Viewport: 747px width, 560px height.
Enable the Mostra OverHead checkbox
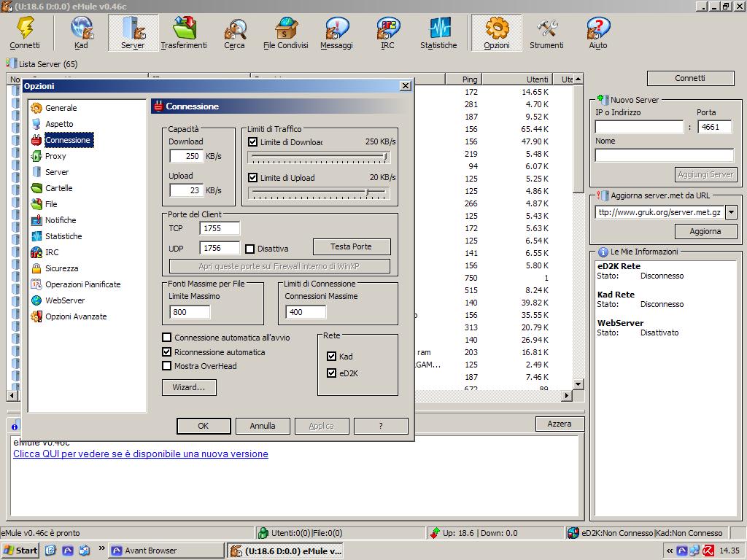[167, 366]
